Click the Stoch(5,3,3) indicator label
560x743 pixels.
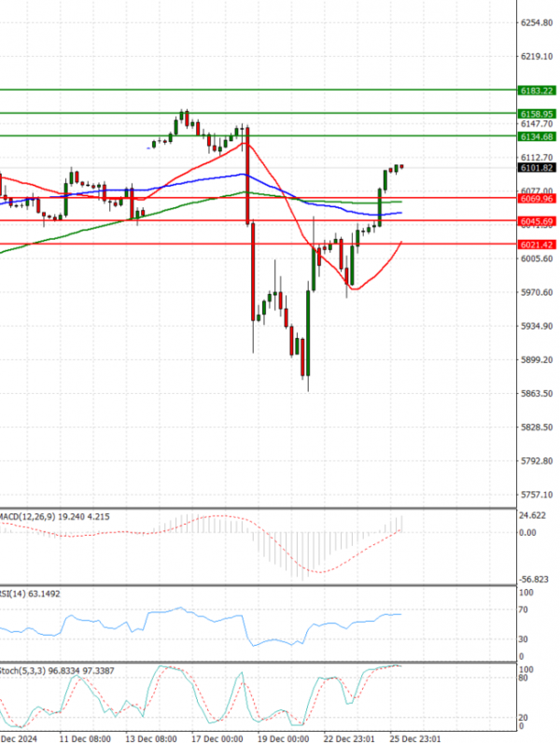[57, 670]
